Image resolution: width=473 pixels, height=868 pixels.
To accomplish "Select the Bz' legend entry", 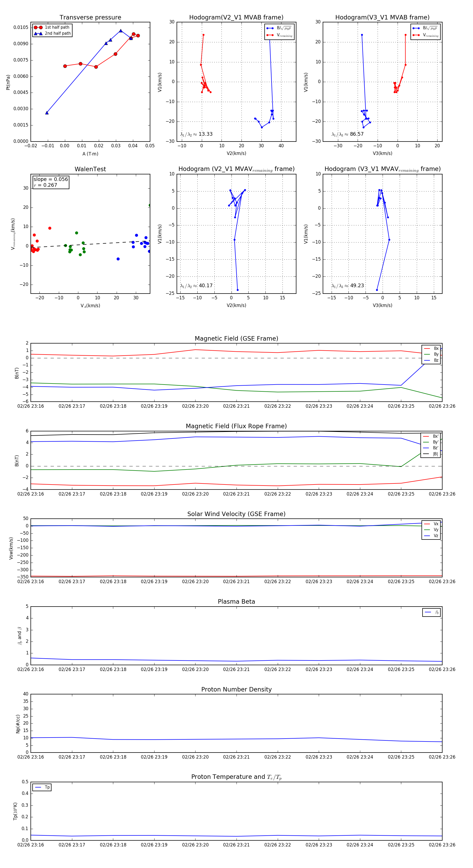I will [431, 448].
